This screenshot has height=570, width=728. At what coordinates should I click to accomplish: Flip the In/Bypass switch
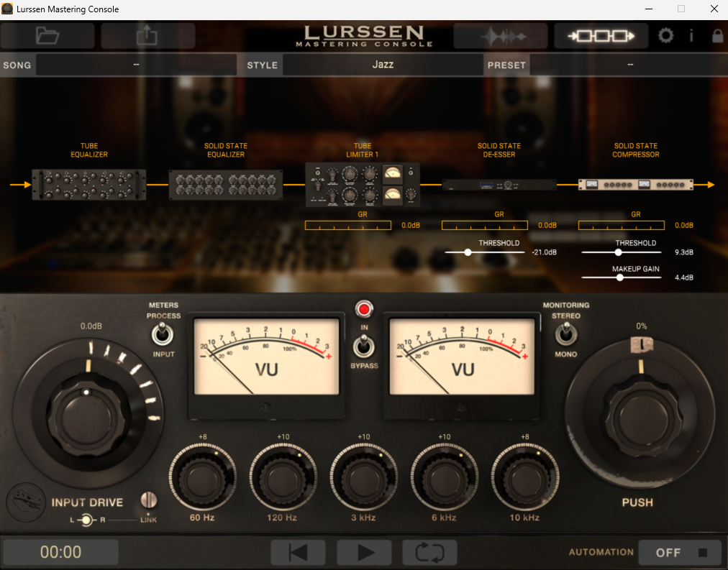point(364,346)
